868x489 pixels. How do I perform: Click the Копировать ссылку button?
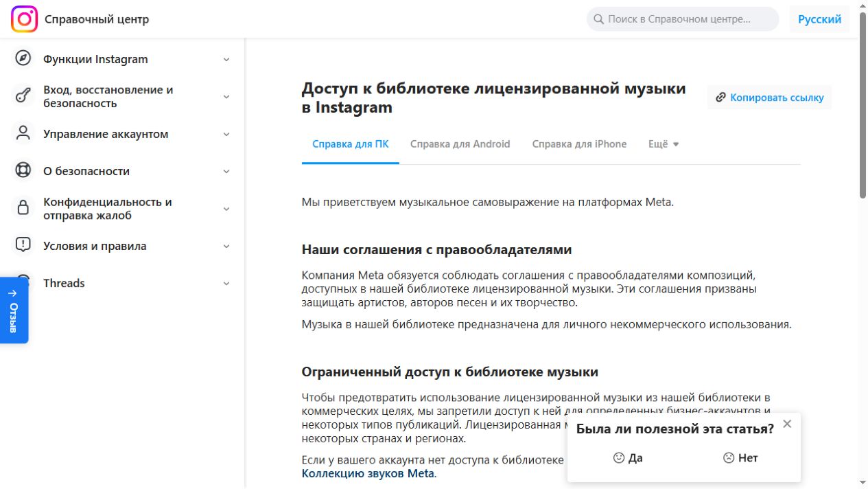pos(769,98)
